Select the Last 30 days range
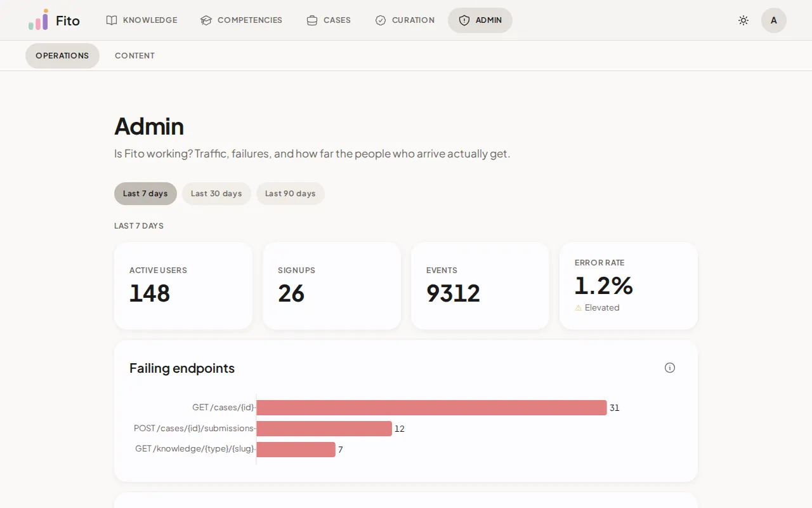812x508 pixels. pyautogui.click(x=216, y=194)
